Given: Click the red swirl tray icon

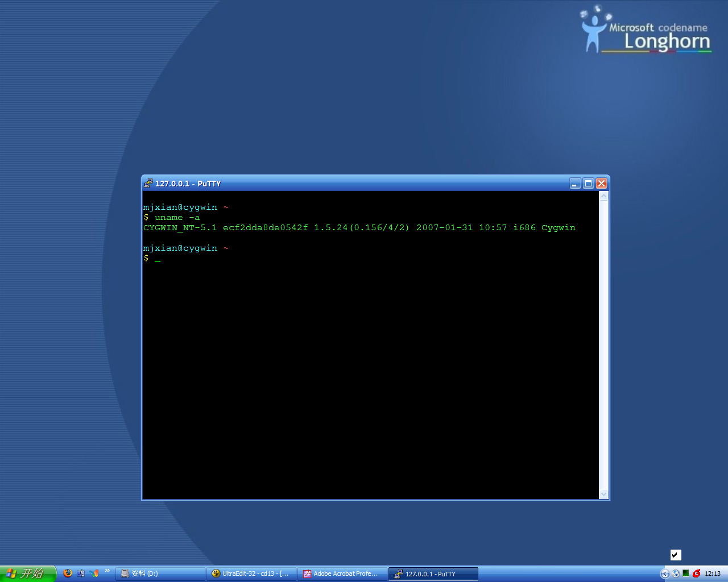Looking at the screenshot, I should pos(696,573).
